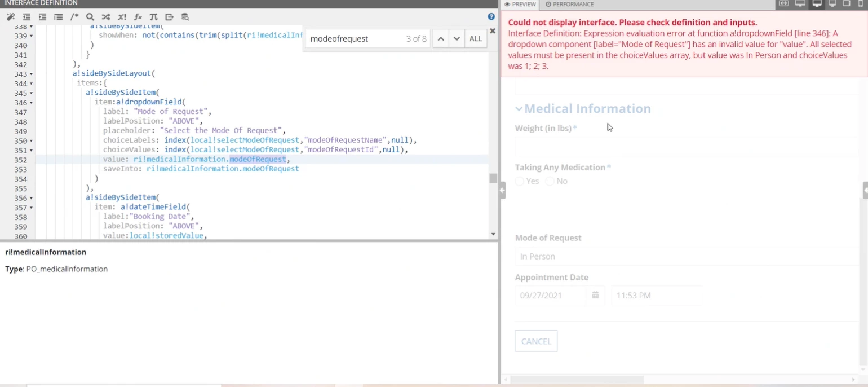Fold code at line 357 dateTimeField
868x387 pixels.
pos(31,208)
